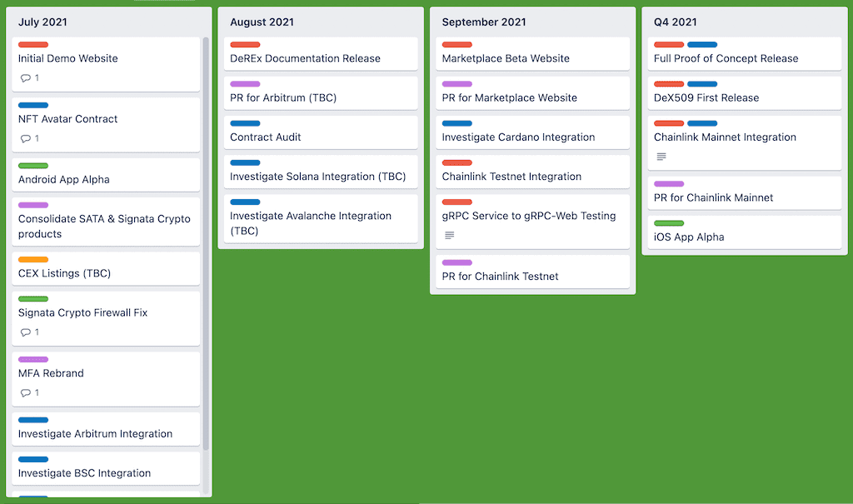Click purple label on PR for Arbitrum card

pos(245,84)
